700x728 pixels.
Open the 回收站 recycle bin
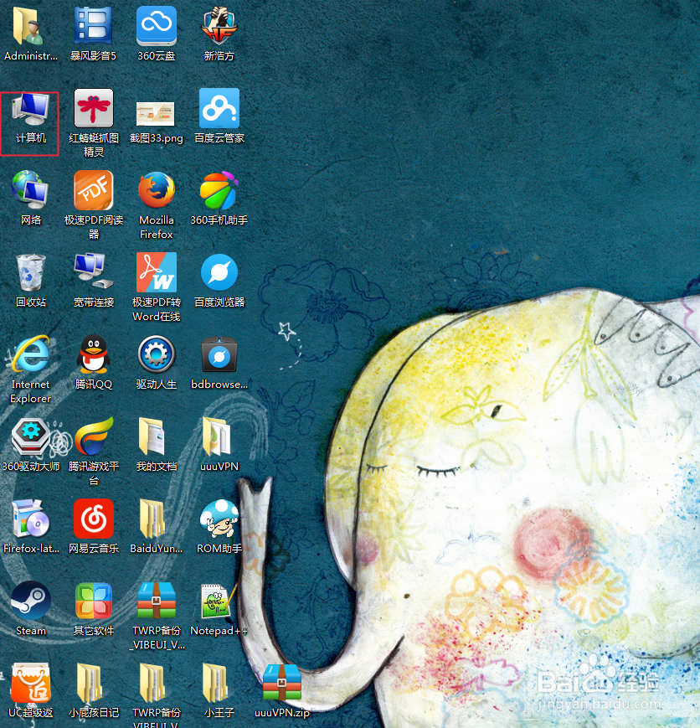click(x=30, y=272)
